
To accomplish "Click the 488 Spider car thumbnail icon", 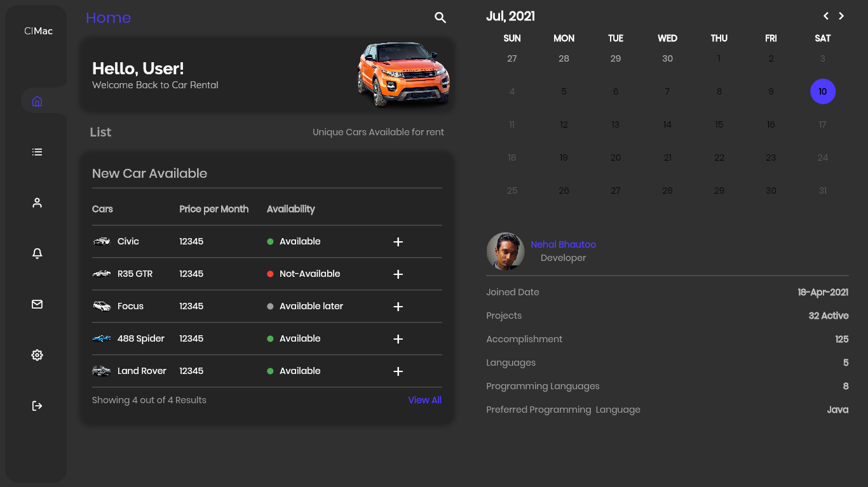I will [102, 338].
